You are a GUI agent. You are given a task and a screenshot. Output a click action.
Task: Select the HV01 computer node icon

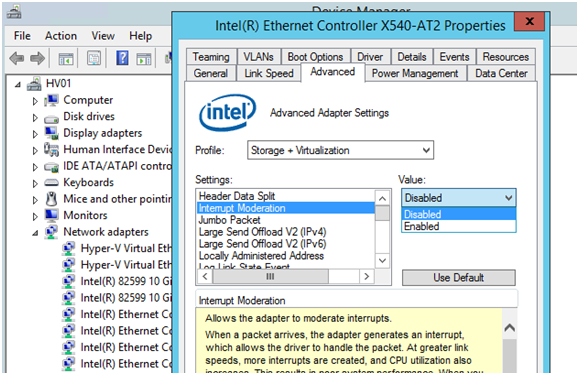point(34,83)
